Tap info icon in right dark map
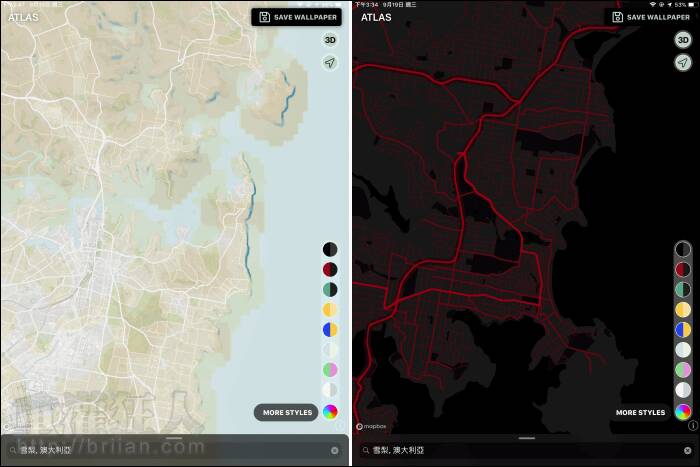This screenshot has width=700, height=467. 692,425
